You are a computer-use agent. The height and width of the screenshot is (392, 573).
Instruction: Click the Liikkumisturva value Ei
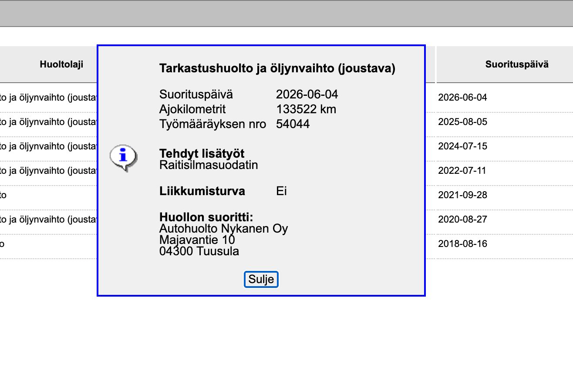point(281,191)
